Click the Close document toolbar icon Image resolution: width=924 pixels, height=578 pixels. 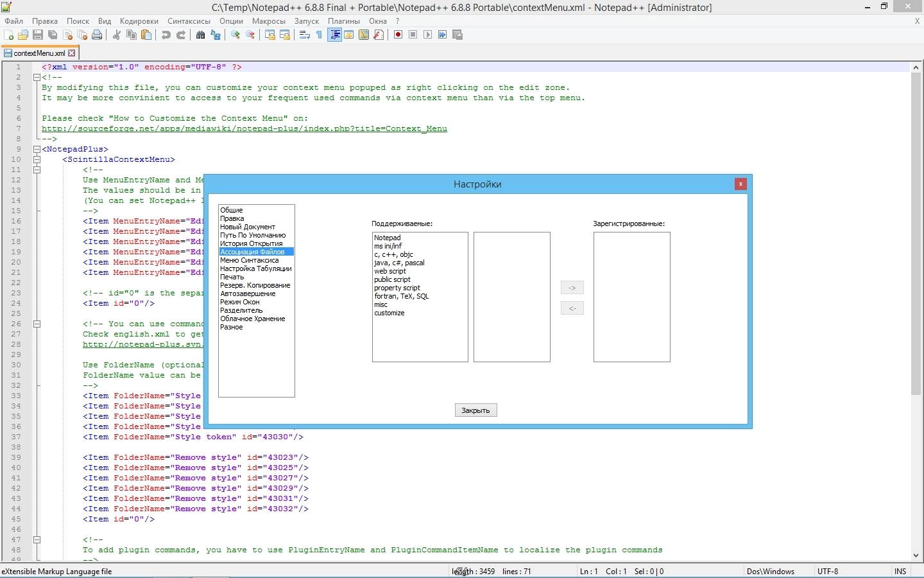click(x=67, y=35)
